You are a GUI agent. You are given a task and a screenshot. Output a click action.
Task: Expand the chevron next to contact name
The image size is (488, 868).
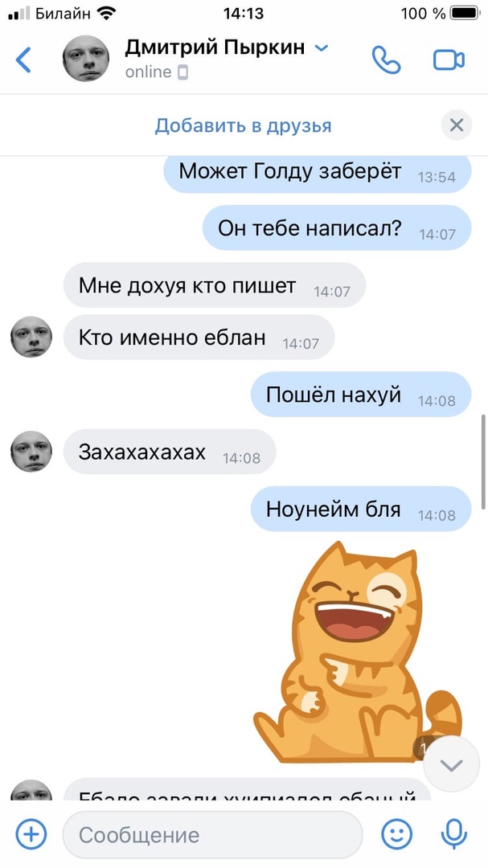coord(322,49)
